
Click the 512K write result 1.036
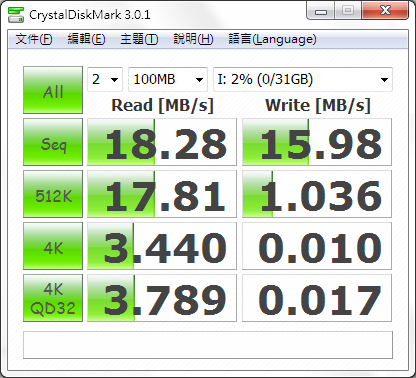(x=317, y=194)
